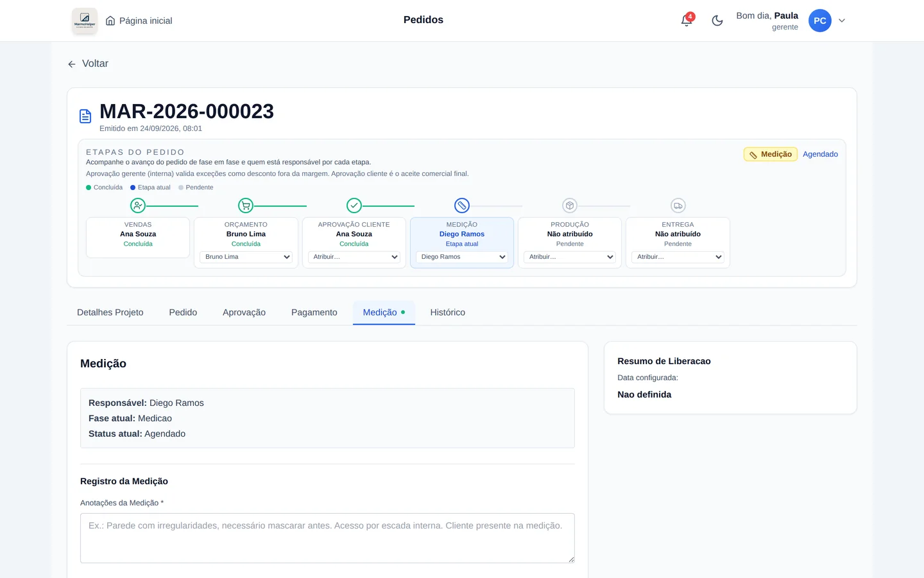
Task: Open the Entrega Atribuir dropdown
Action: (678, 257)
